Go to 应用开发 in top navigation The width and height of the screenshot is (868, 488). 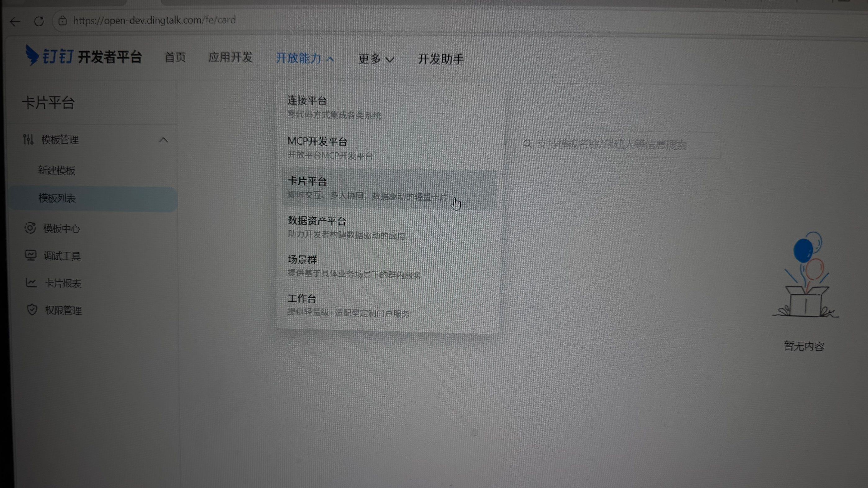pos(230,57)
